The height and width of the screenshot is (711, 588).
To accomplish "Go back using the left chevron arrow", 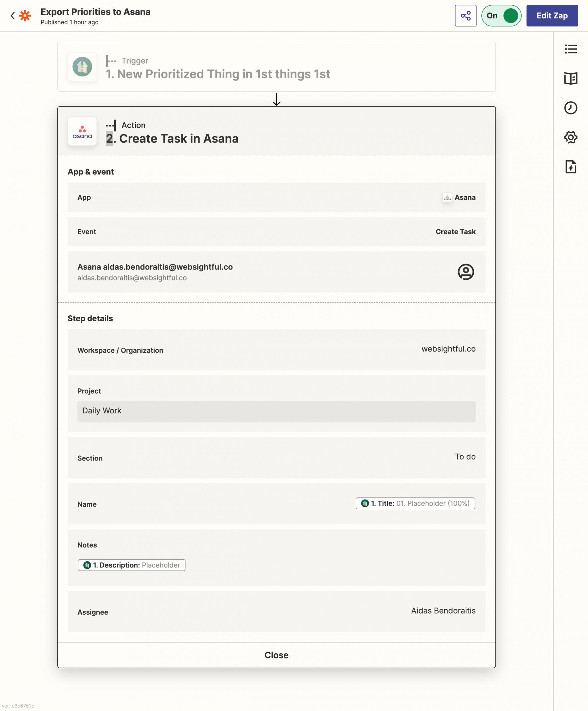I will pos(12,15).
